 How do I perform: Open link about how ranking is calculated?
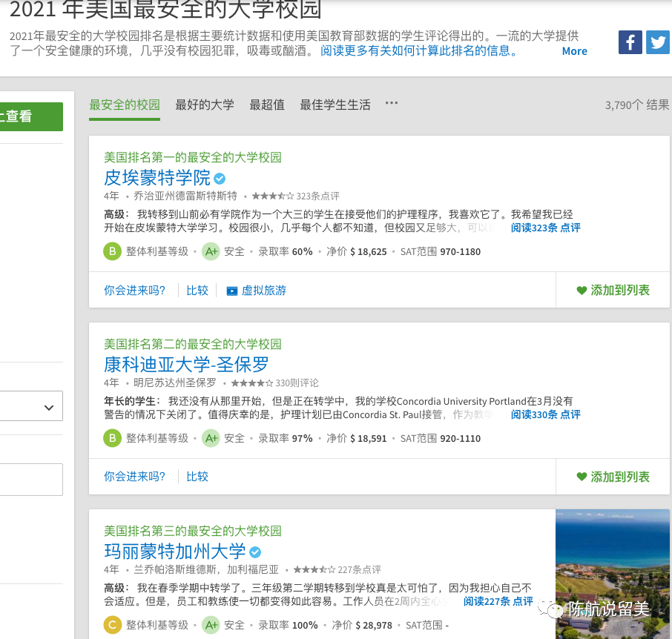tap(420, 51)
